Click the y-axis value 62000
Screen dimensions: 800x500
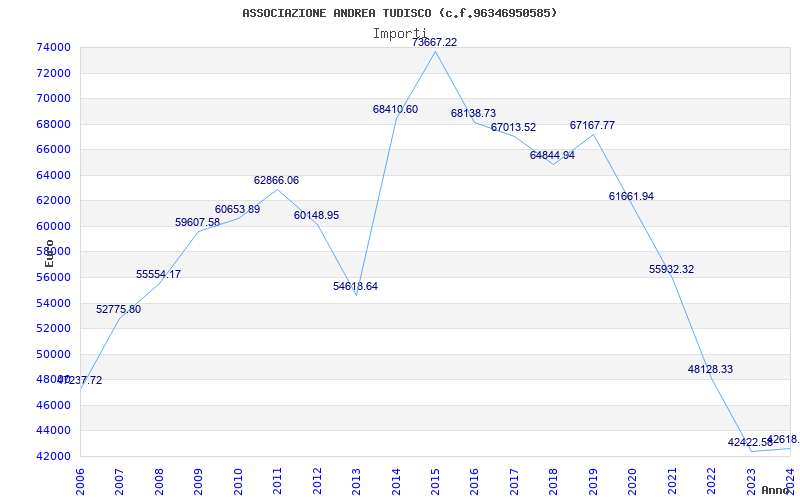click(x=53, y=201)
